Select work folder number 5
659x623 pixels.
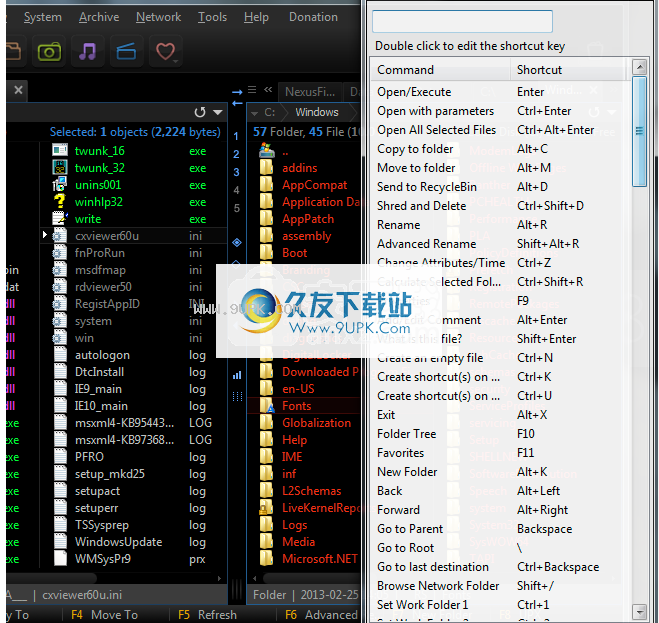236,208
